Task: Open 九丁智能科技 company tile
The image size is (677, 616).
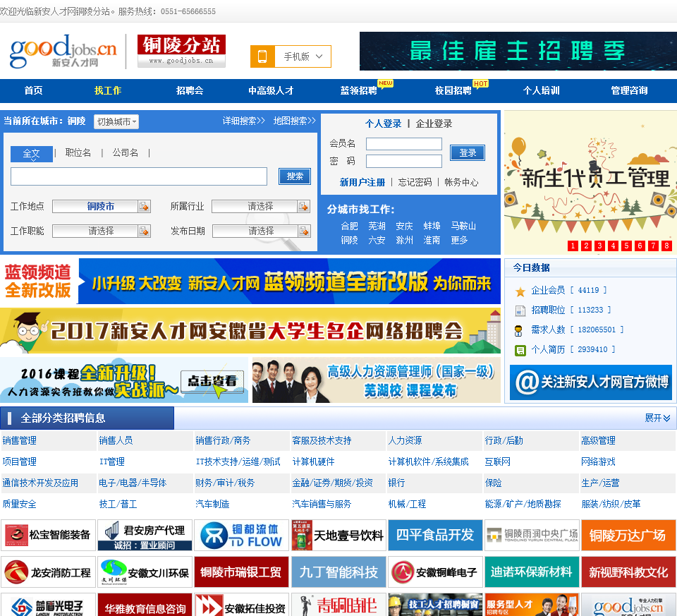Action: tap(338, 572)
